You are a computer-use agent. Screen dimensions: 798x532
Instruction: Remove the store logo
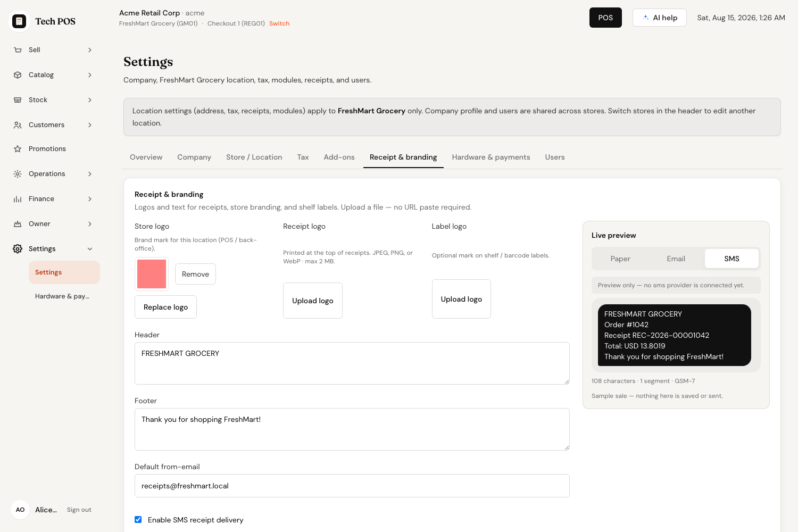coord(195,274)
